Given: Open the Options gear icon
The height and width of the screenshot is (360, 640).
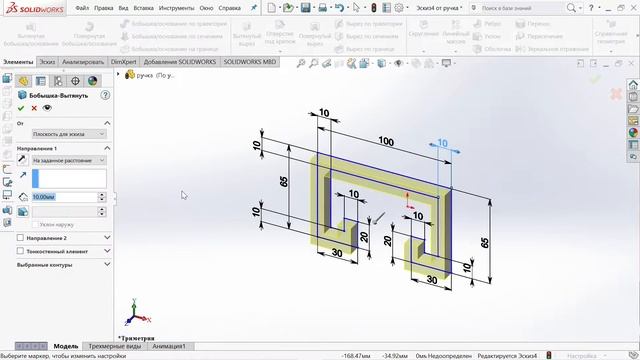Looking at the screenshot, I should pos(399,8).
